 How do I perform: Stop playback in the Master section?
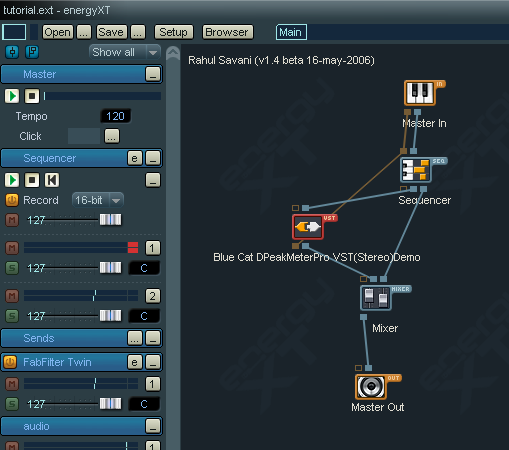pos(32,96)
